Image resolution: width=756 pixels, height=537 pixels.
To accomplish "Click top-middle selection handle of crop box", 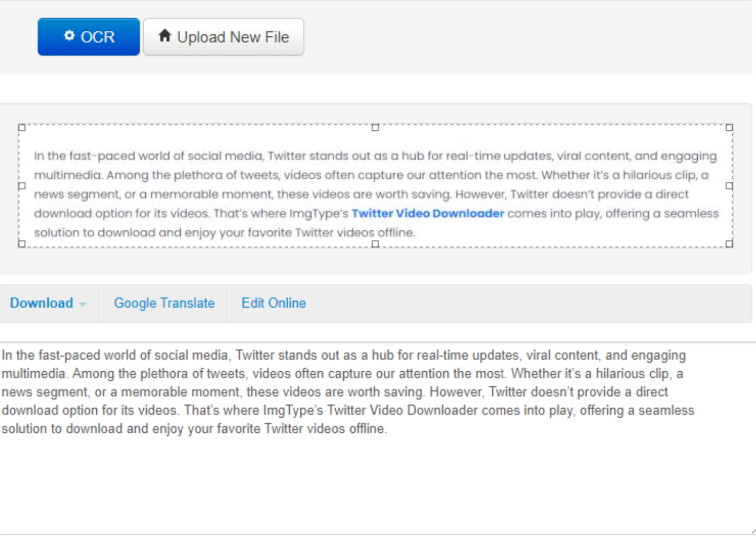I will pyautogui.click(x=375, y=127).
